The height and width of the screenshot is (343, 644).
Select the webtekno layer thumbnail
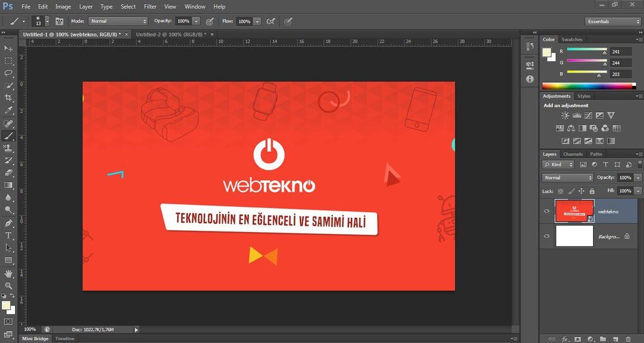[x=574, y=211]
